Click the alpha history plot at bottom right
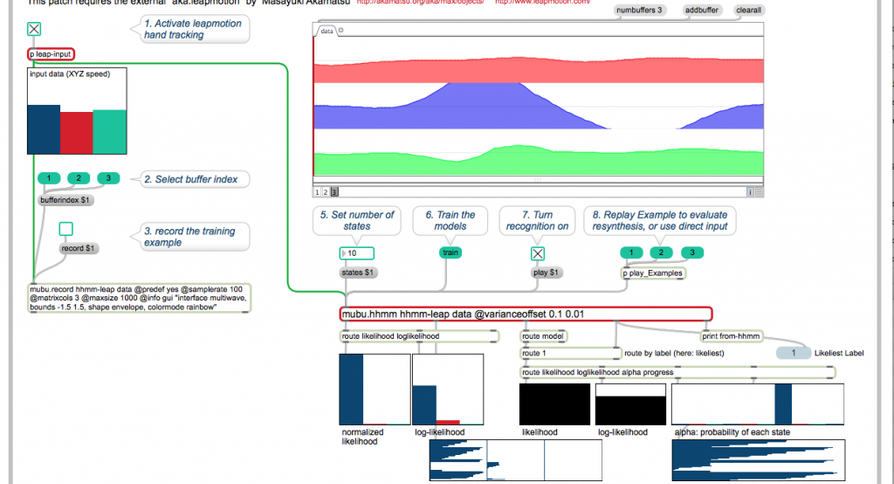The width and height of the screenshot is (894, 484). click(758, 460)
